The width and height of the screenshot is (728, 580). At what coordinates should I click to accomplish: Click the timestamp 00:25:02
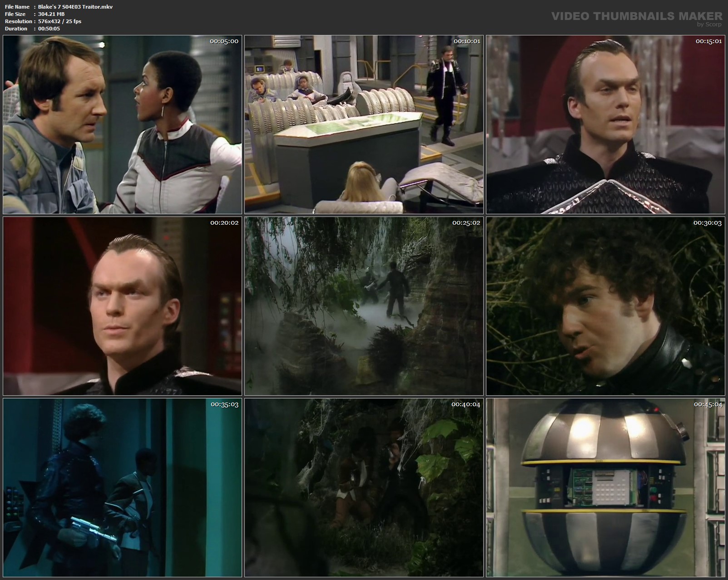[x=466, y=223]
